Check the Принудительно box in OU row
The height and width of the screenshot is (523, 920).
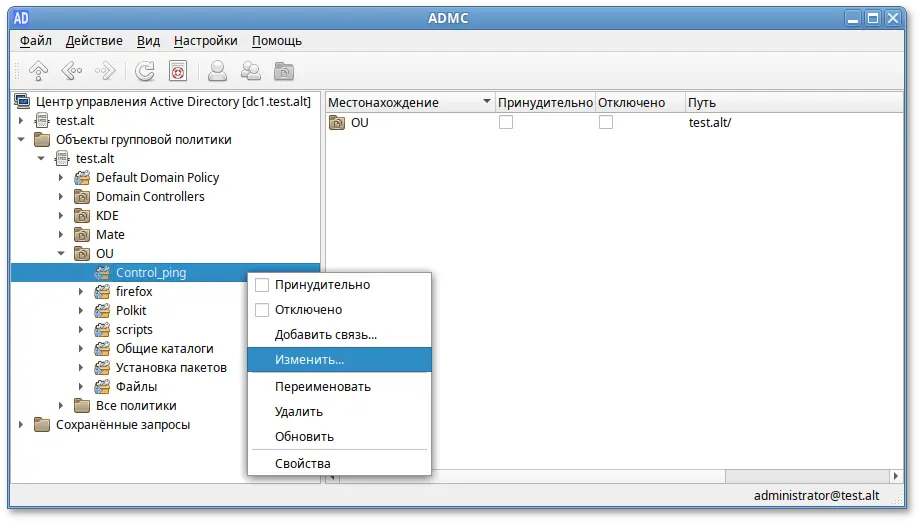506,122
